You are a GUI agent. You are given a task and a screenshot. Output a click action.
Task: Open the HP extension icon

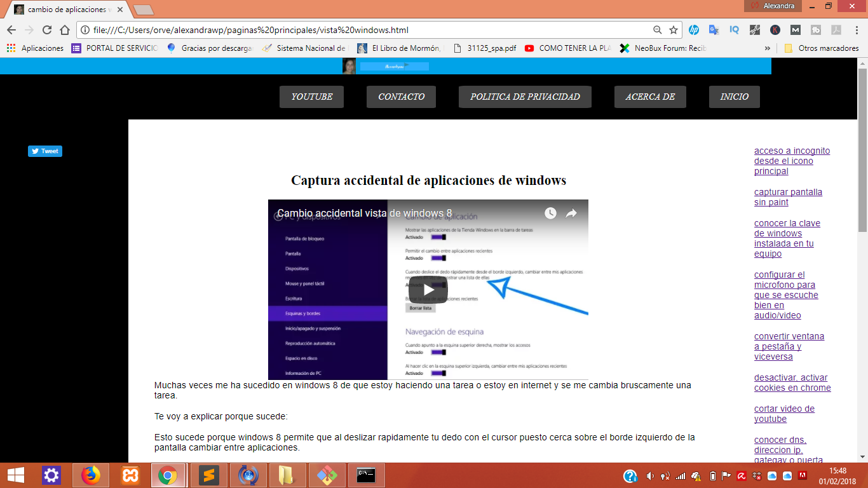coord(694,30)
